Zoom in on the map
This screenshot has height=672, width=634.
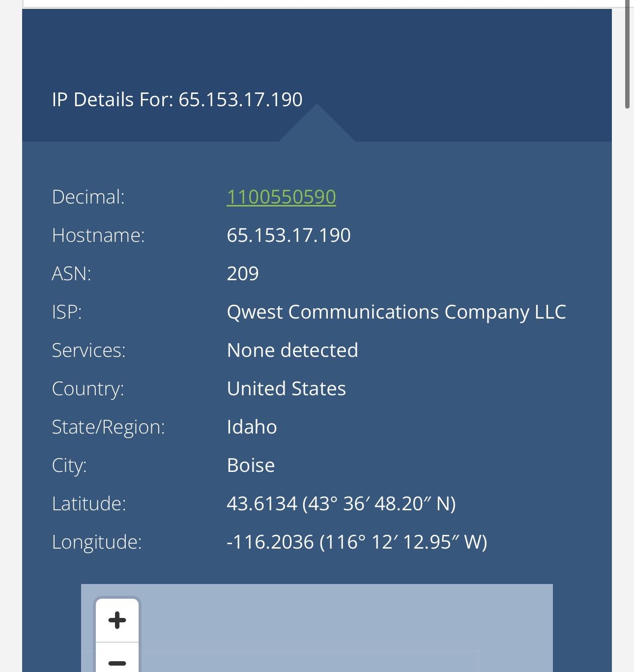[x=117, y=620]
